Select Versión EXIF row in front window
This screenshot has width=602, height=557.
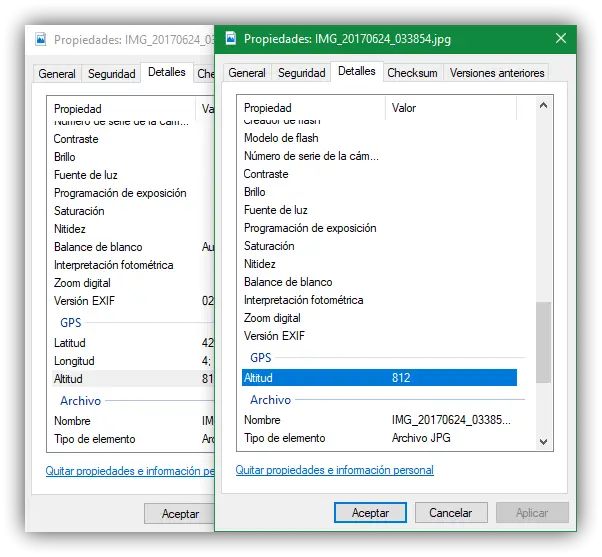(379, 336)
